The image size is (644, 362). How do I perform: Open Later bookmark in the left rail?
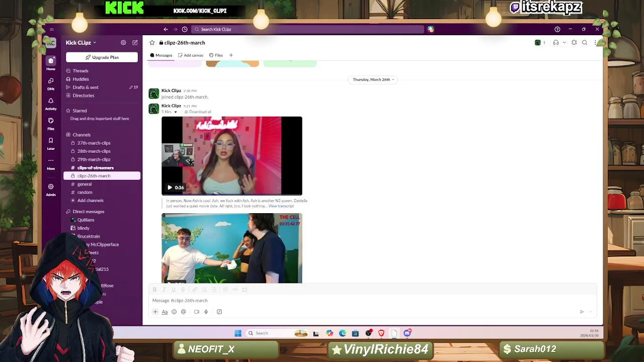tap(51, 144)
